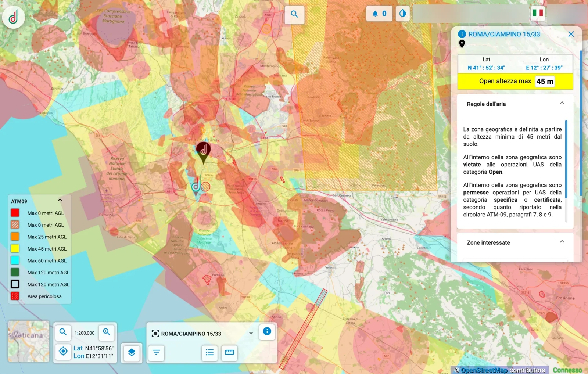
Task: Click the teal d-flight marker on map
Action: tap(196, 186)
